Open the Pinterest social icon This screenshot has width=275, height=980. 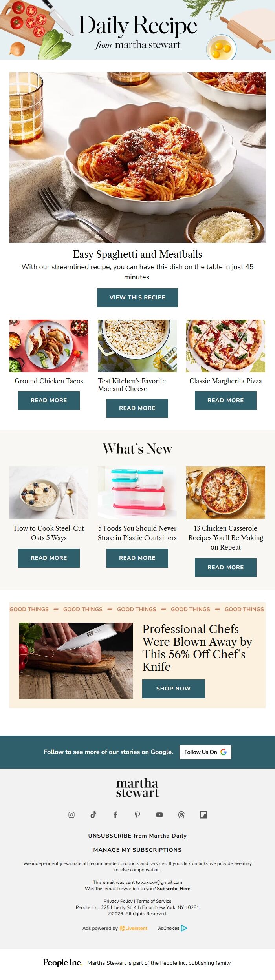pyautogui.click(x=137, y=815)
